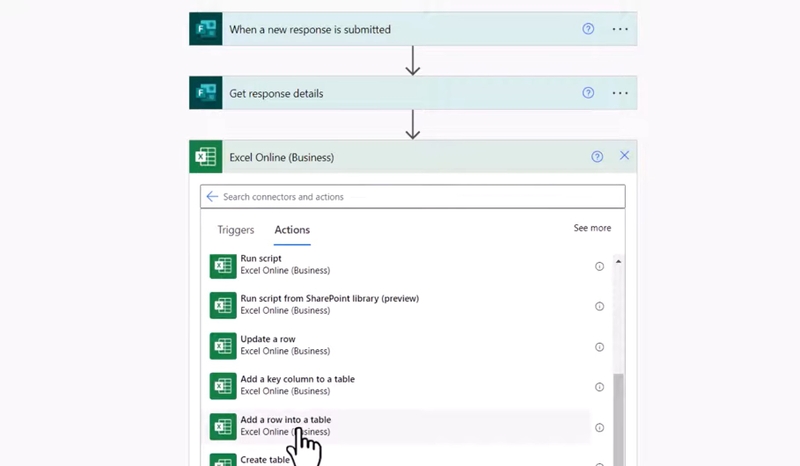Choose the 'Create table' action
The image size is (800, 466).
pos(399,459)
